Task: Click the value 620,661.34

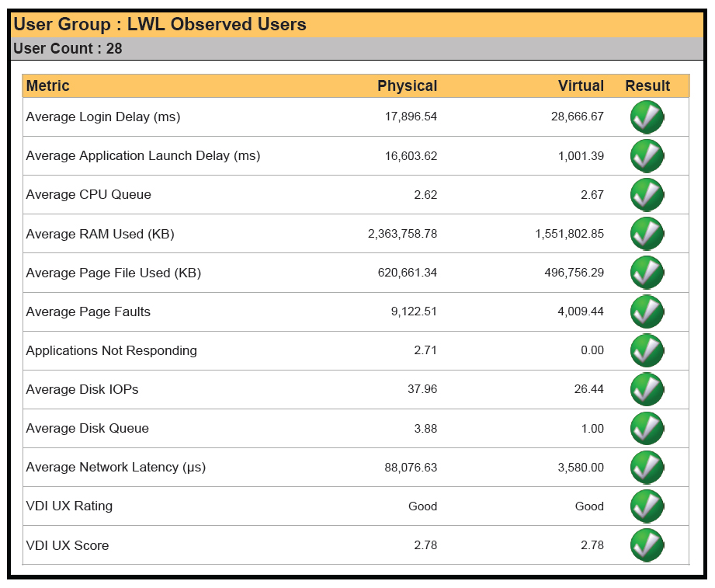Action: pos(408,273)
